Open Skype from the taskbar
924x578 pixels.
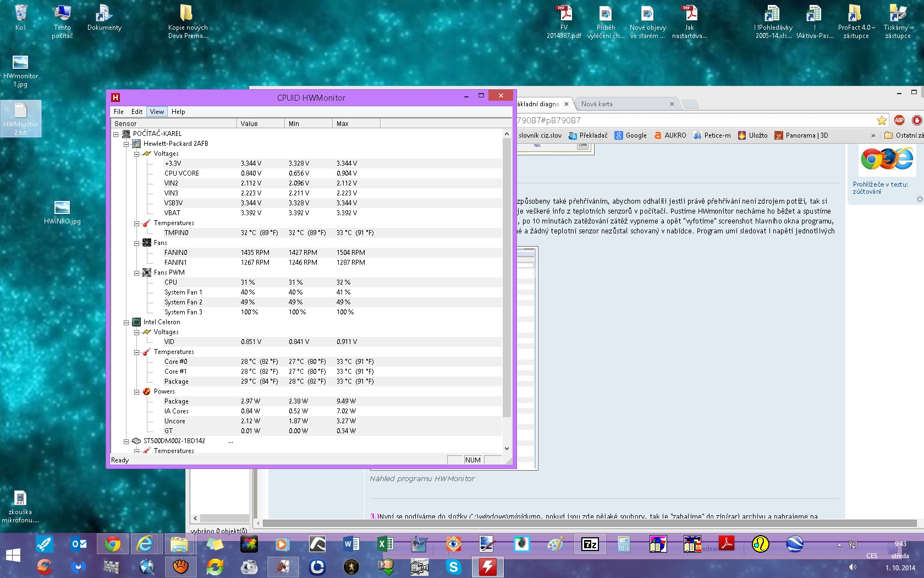click(x=453, y=566)
